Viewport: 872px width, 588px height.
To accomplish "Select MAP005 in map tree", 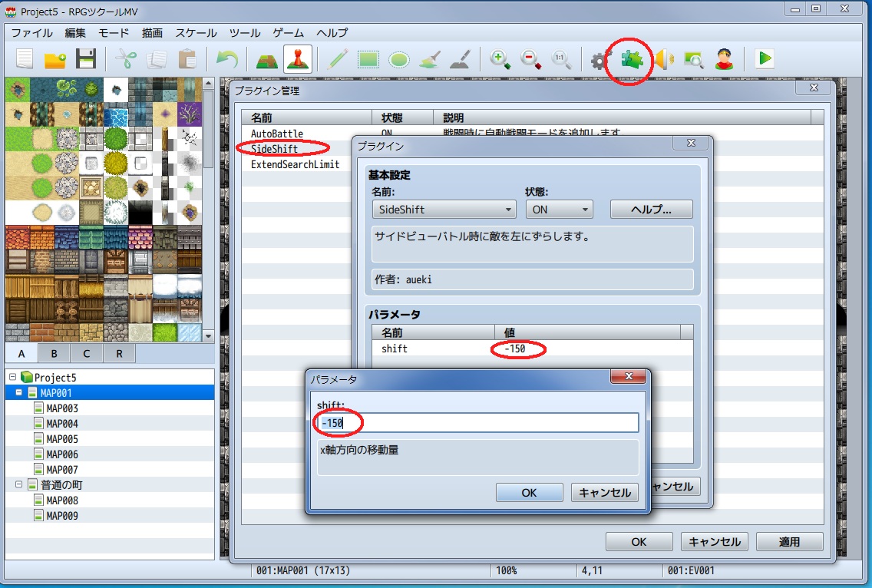I will (x=62, y=439).
